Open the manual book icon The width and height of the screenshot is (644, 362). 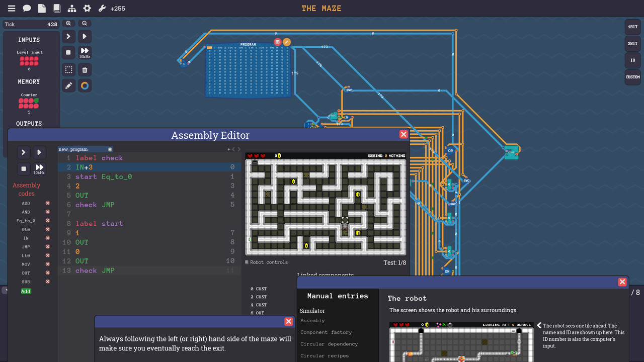[57, 9]
